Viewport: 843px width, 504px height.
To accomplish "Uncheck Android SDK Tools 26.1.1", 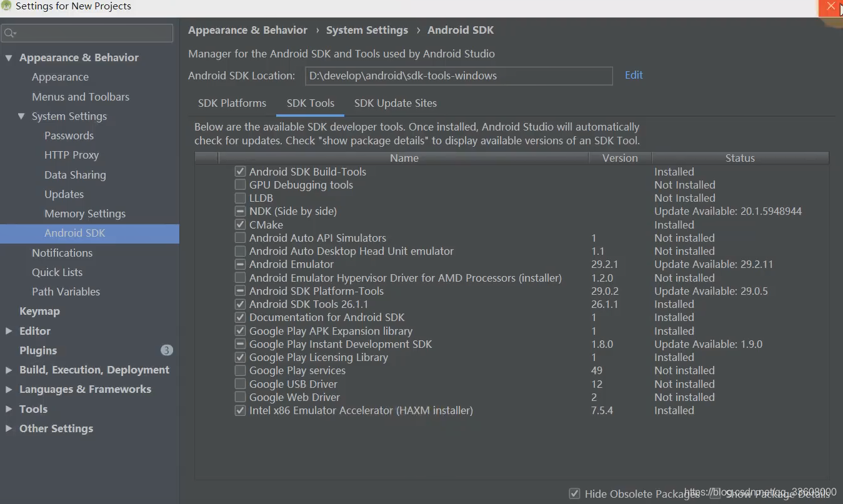I will pyautogui.click(x=240, y=304).
